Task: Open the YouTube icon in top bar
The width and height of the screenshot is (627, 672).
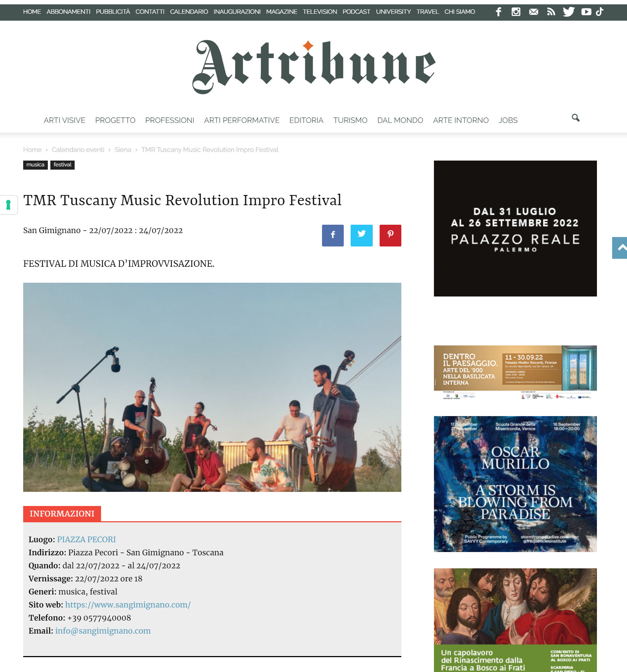Action: [586, 12]
